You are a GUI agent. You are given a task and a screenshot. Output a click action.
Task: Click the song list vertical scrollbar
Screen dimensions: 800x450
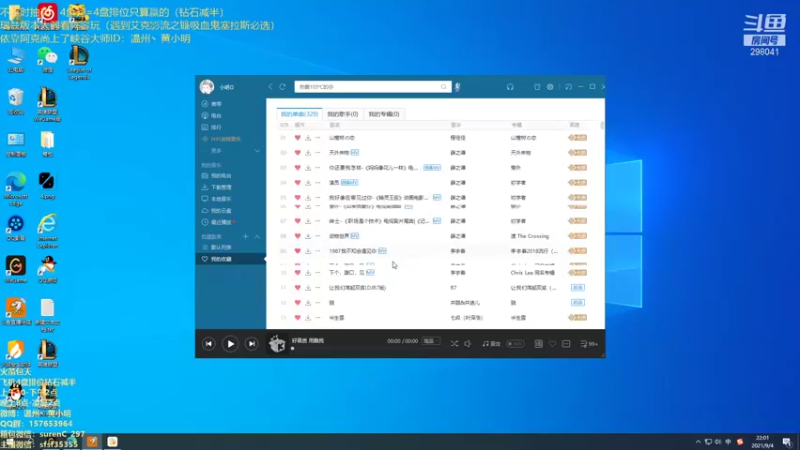pos(602,125)
